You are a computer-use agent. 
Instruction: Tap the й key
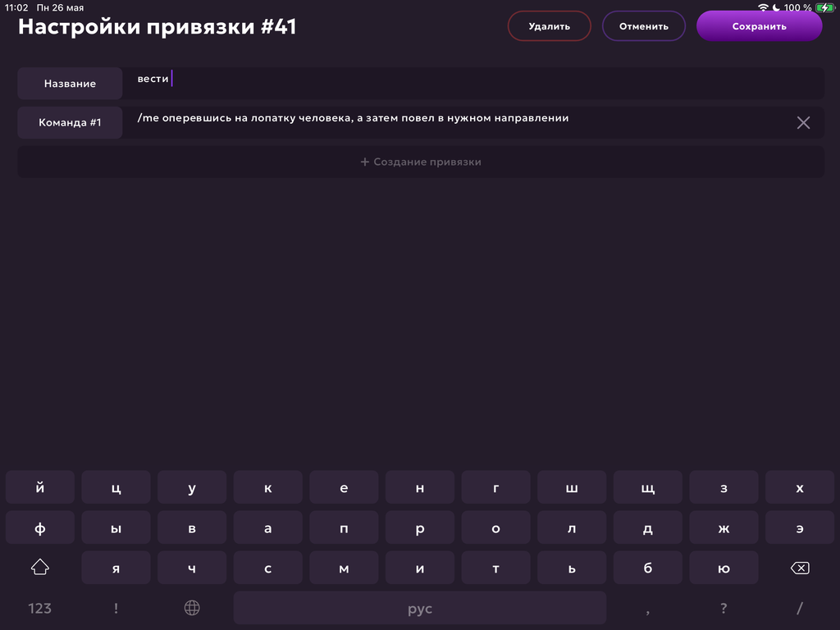(x=40, y=487)
